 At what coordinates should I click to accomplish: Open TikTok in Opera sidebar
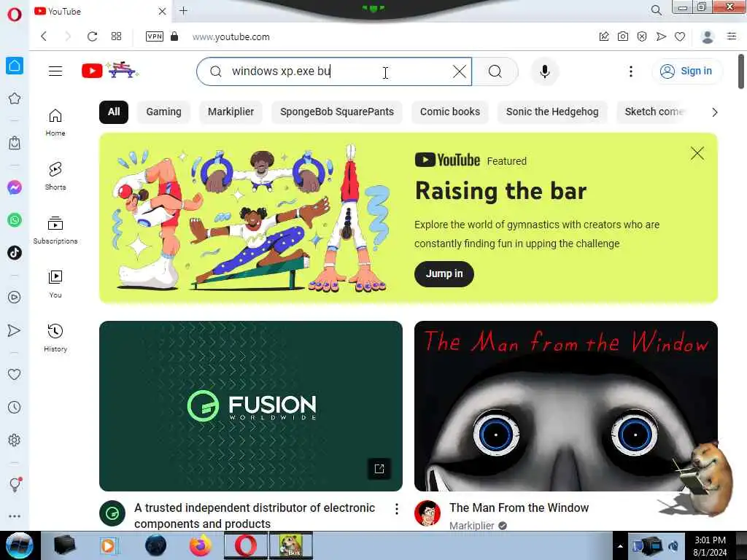point(15,252)
